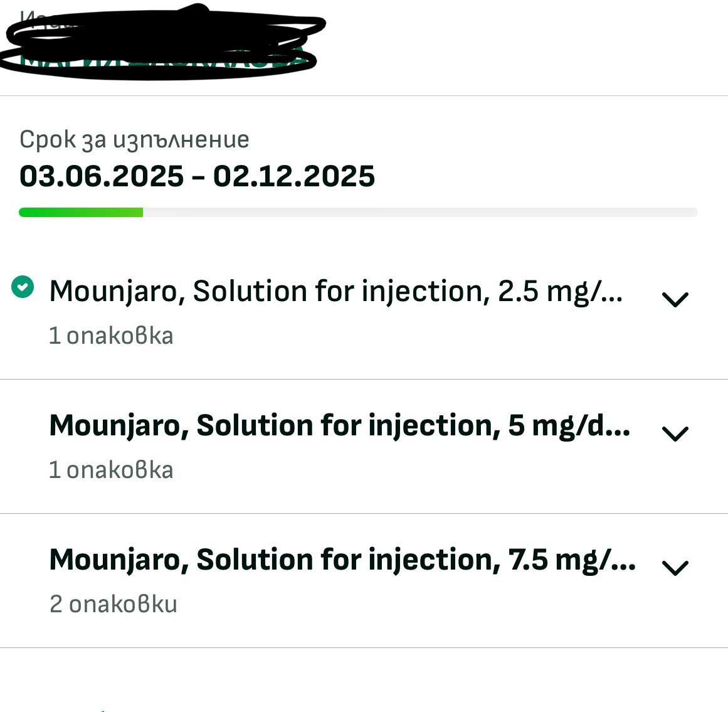The width and height of the screenshot is (728, 712).
Task: Expand the Mounjaro 5 mg chevron
Action: (675, 433)
